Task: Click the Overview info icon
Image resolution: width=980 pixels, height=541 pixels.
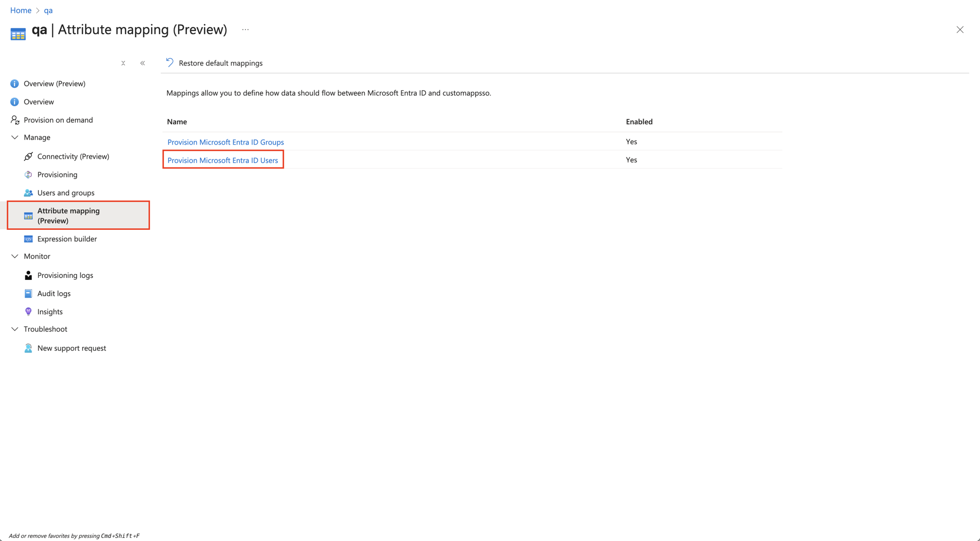Action: pos(14,102)
